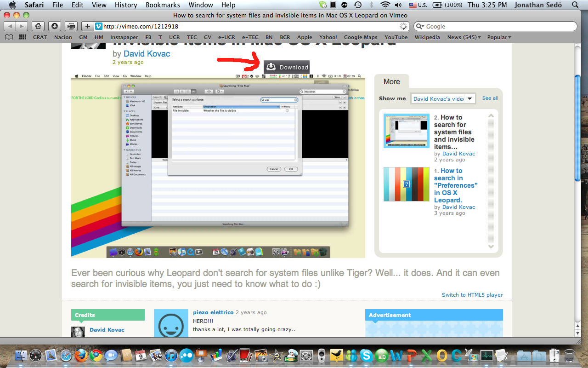The width and height of the screenshot is (588, 368).
Task: Launch Firefox from the Dock
Action: click(x=81, y=355)
